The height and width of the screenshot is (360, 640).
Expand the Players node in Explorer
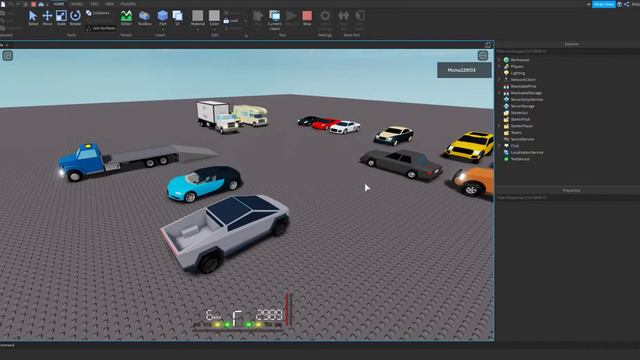pos(500,66)
